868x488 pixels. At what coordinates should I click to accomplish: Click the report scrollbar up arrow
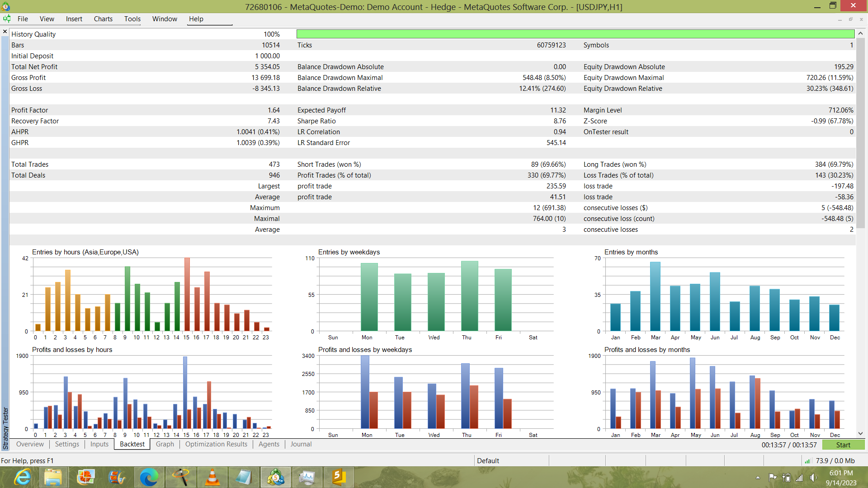pyautogui.click(x=860, y=33)
